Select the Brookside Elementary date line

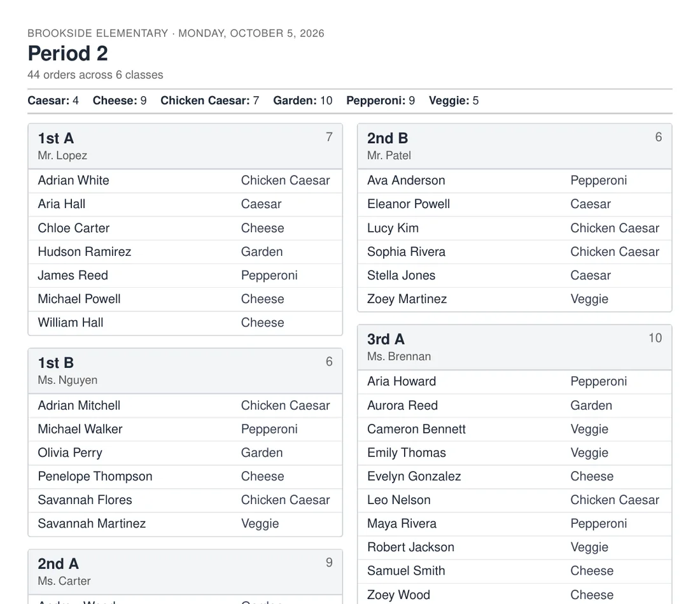[176, 34]
